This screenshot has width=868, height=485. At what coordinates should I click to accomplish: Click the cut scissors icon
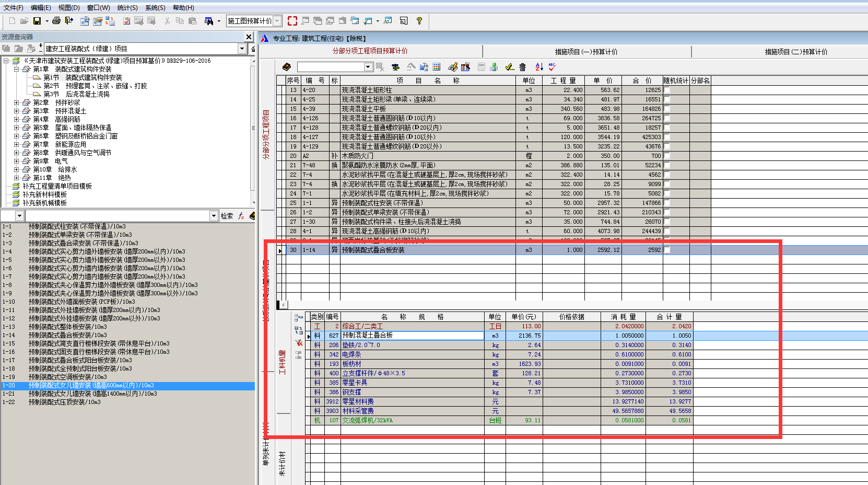(167, 21)
